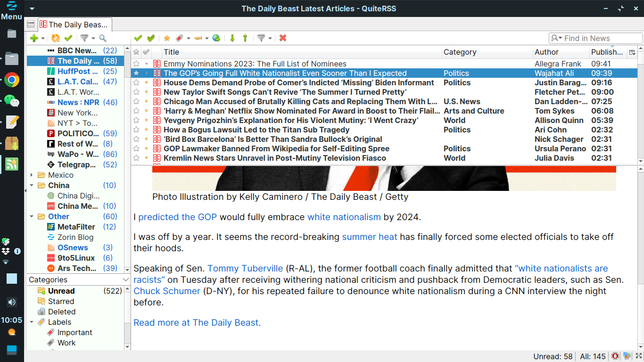Update all feeds with the orange refresh icon
The image size is (644, 362).
coord(56,38)
